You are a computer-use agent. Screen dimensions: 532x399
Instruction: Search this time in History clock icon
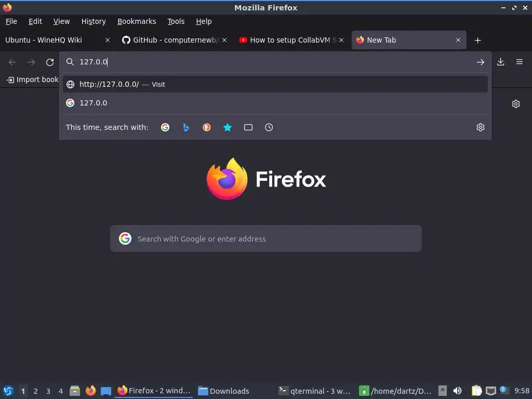click(x=269, y=127)
